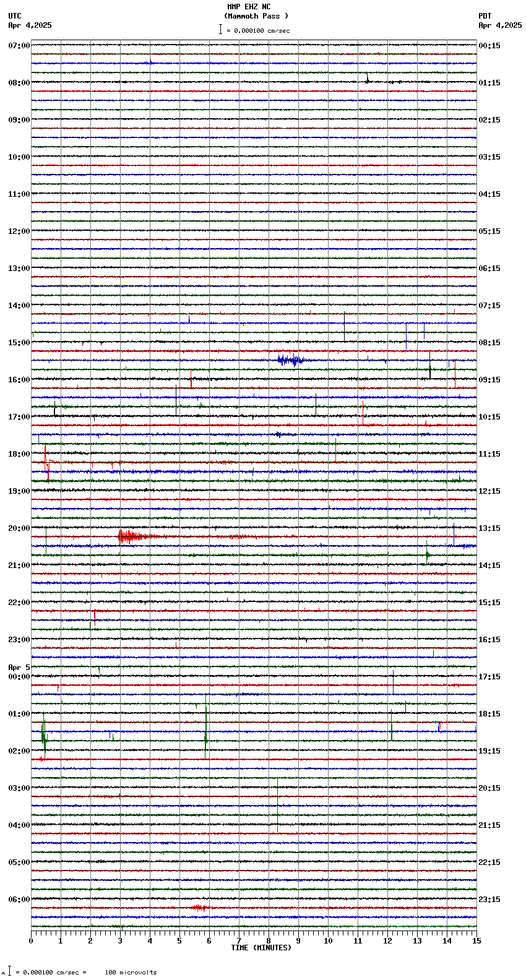The height and width of the screenshot is (980, 526).
Task: Click the 16:15 PDT time label
Action: coord(489,640)
